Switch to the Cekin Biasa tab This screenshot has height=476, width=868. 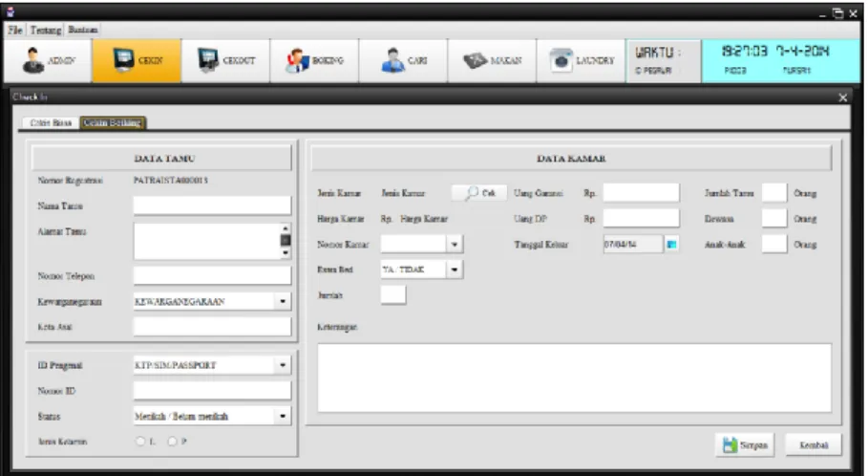tap(51, 123)
